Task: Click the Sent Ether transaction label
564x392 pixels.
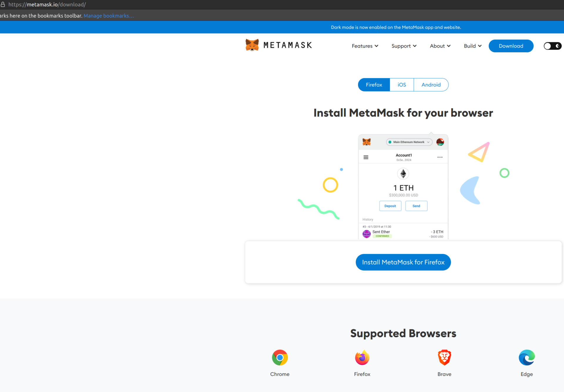Action: coord(381,232)
